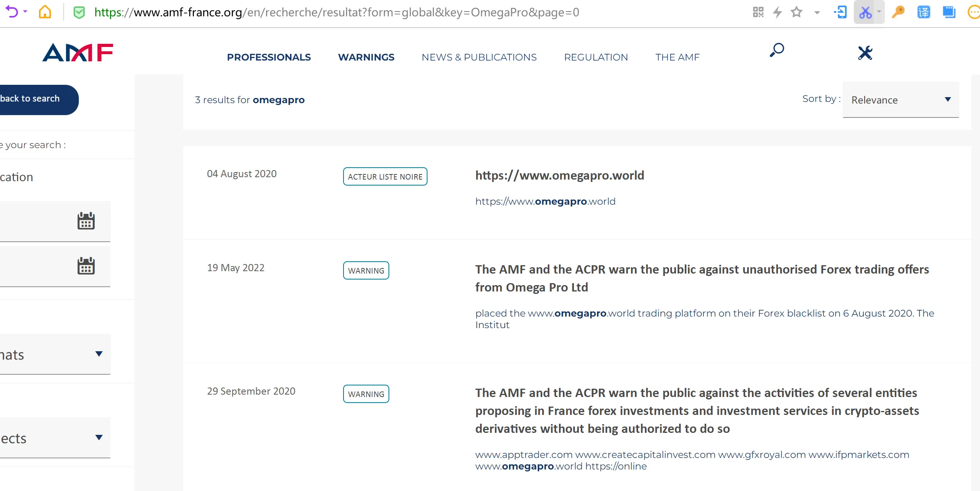Open the Professionals menu

[x=269, y=57]
